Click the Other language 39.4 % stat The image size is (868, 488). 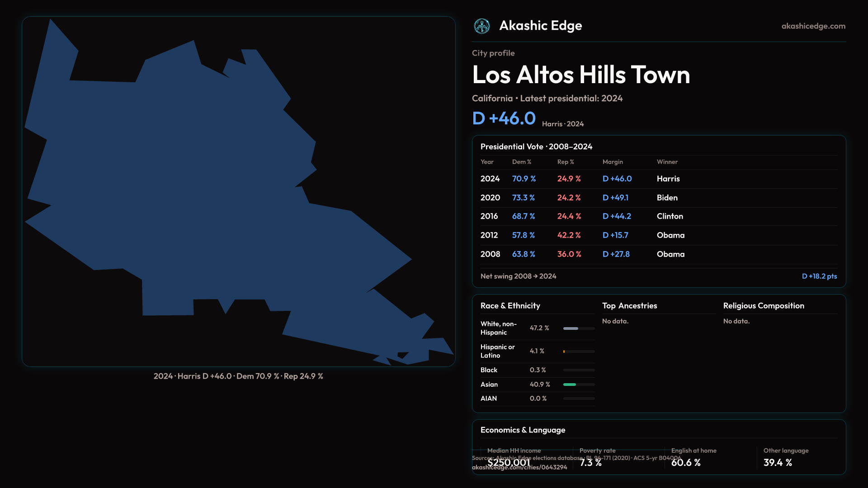point(778,463)
